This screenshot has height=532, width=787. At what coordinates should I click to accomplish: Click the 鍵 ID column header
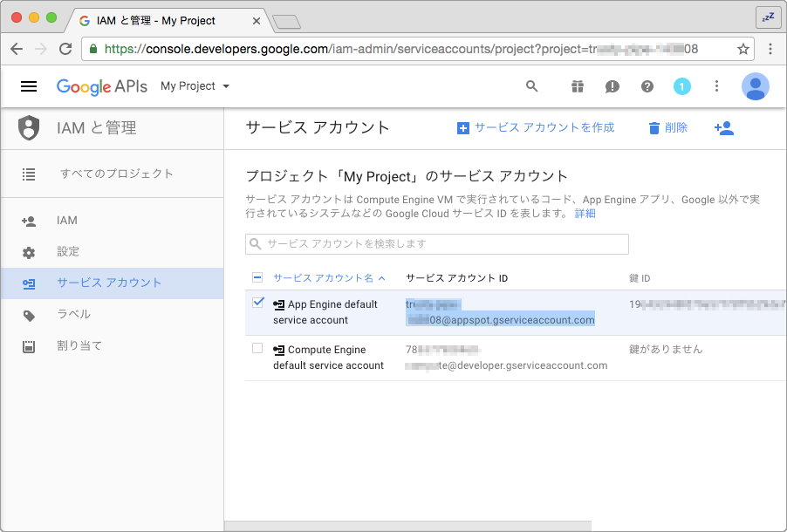[x=640, y=278]
